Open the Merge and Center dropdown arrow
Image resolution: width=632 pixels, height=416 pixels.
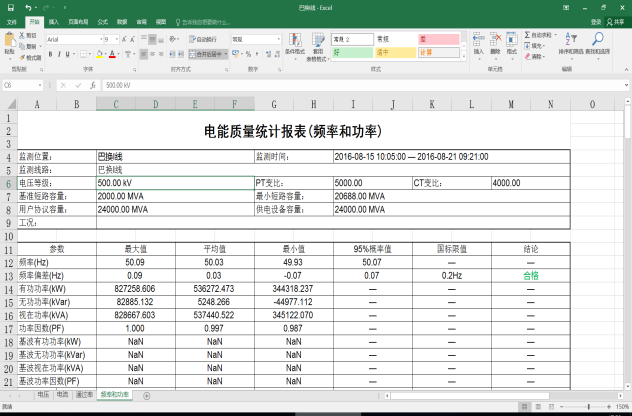click(226, 54)
